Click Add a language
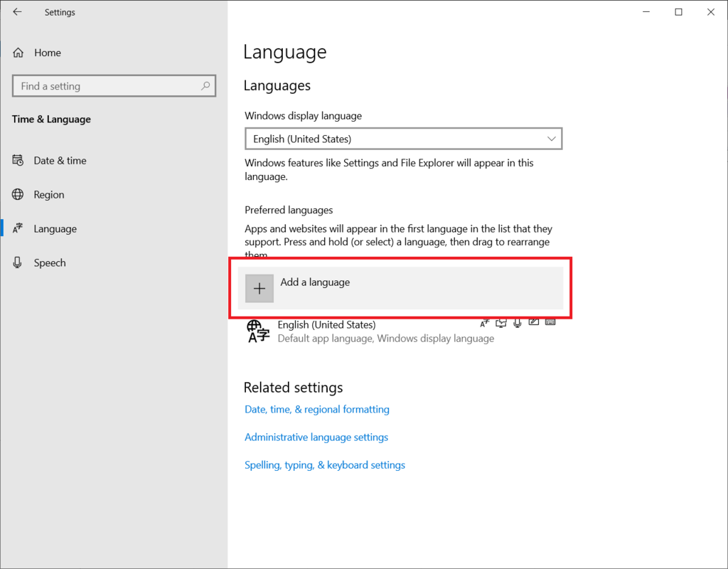Viewport: 728px width, 569px height. (x=401, y=288)
